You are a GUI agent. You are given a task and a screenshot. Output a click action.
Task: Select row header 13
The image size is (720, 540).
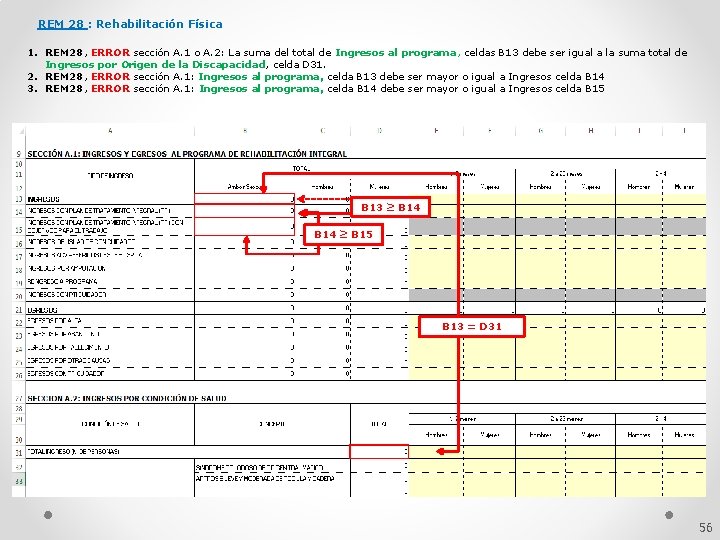tap(19, 199)
